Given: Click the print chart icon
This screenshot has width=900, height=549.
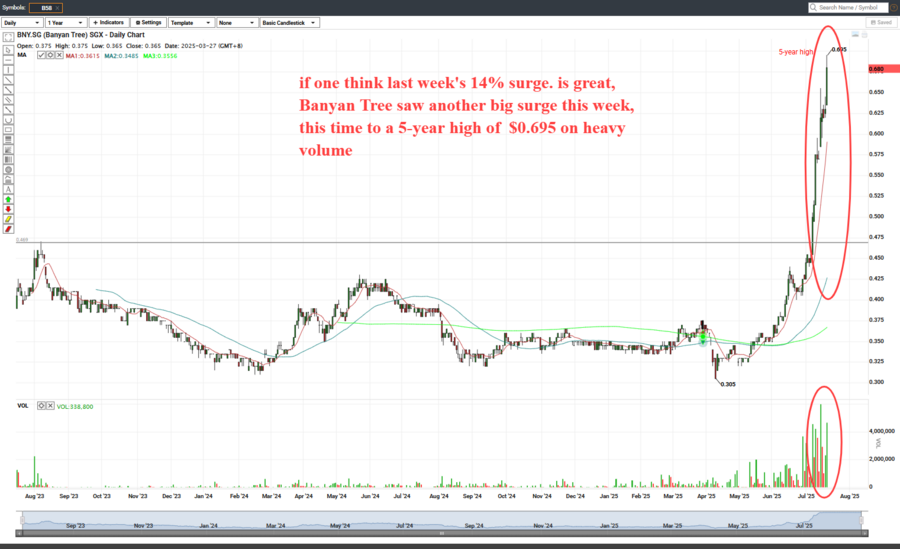Looking at the screenshot, I should click(864, 35).
